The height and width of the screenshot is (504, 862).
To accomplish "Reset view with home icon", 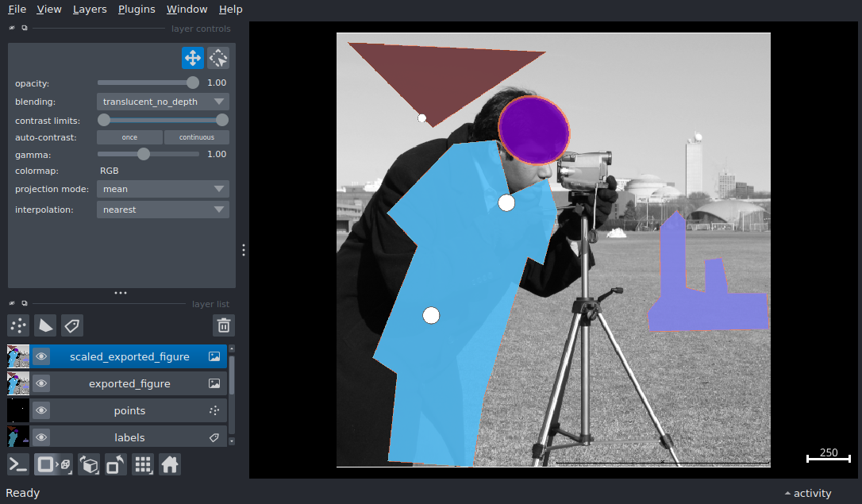I will pyautogui.click(x=170, y=464).
